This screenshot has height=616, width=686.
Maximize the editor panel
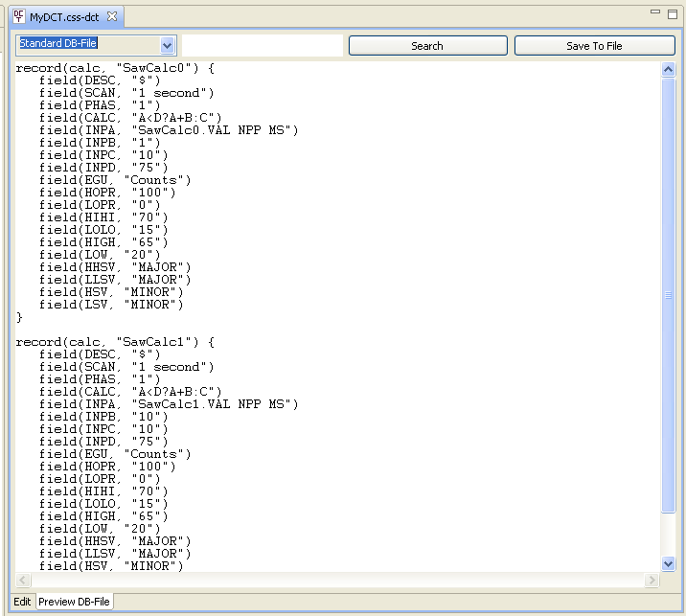pyautogui.click(x=673, y=12)
